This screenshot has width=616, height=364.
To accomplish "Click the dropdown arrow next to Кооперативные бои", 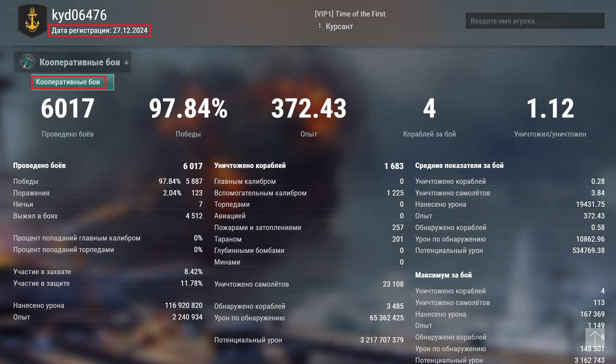I will (126, 62).
